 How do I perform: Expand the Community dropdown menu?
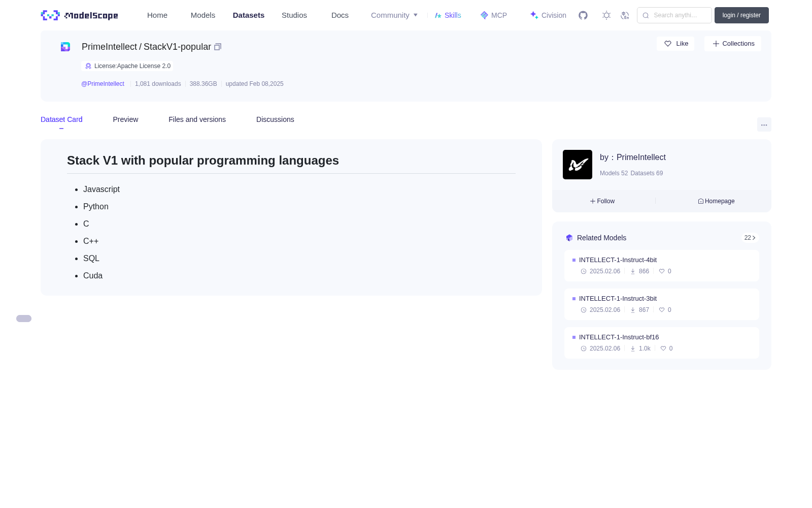coord(394,15)
